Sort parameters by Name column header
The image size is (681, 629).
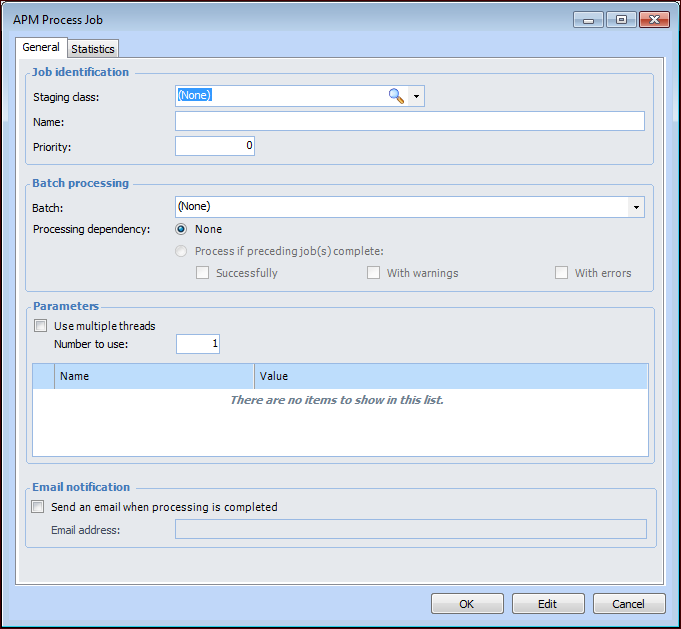pyautogui.click(x=154, y=376)
